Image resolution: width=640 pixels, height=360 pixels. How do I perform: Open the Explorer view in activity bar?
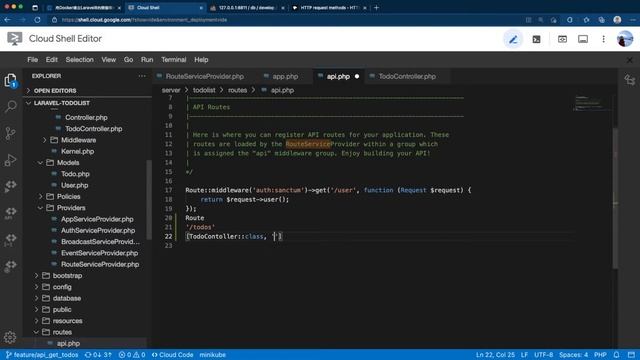click(x=11, y=80)
